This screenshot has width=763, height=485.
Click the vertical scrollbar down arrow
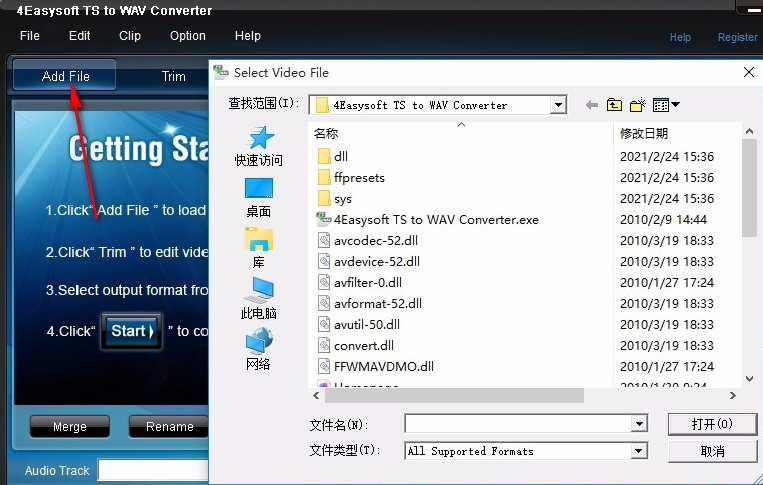[749, 379]
